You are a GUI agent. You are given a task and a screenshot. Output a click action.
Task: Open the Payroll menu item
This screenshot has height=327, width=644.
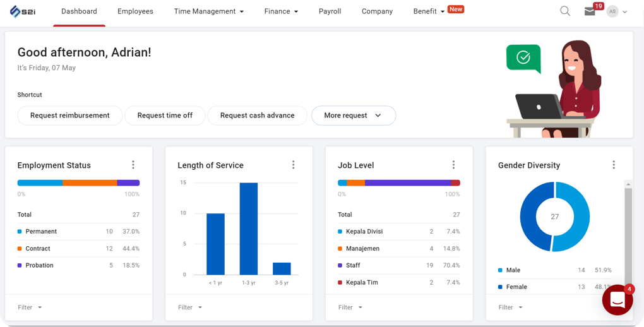coord(330,11)
